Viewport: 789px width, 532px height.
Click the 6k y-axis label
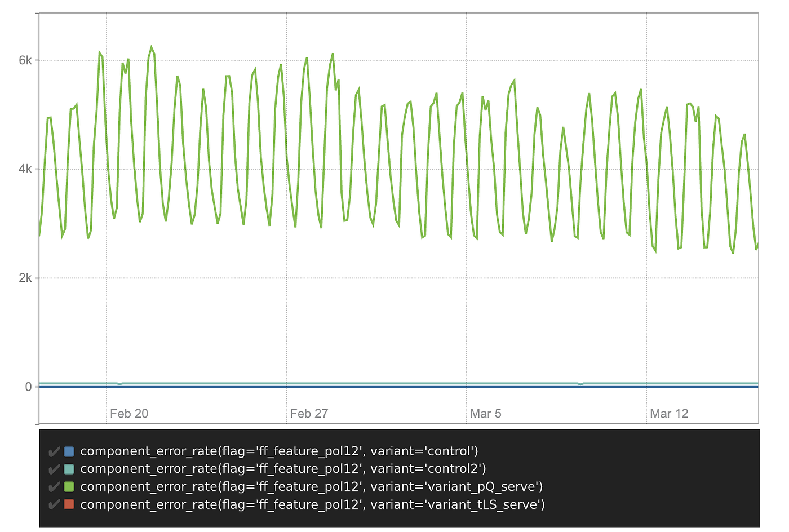25,60
